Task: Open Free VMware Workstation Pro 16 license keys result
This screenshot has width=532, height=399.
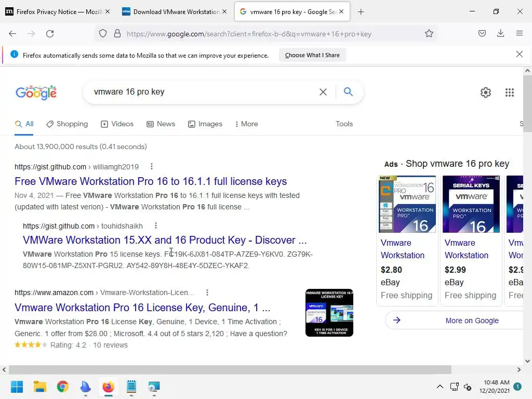Action: [x=151, y=181]
